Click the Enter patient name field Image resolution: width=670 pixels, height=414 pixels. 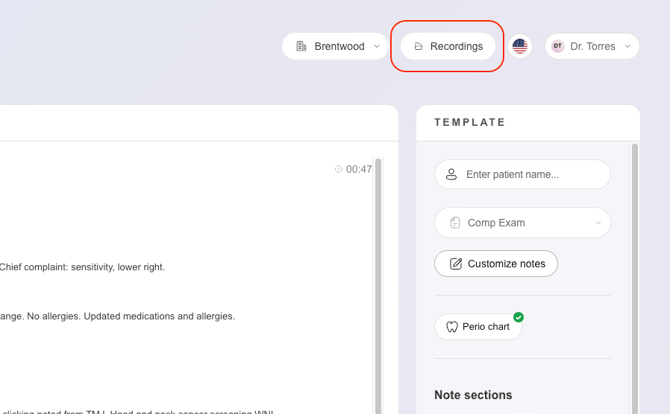522,174
